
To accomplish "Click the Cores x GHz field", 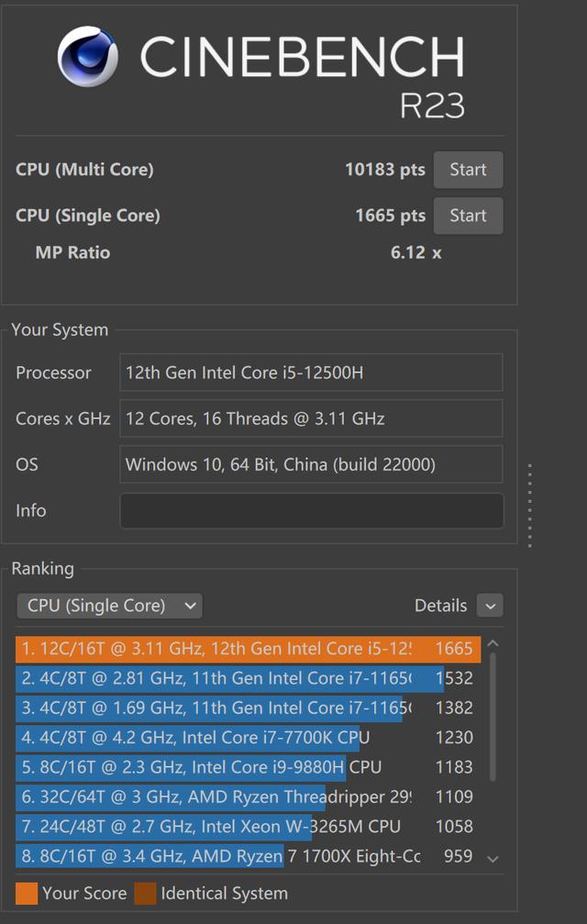I will click(x=311, y=418).
